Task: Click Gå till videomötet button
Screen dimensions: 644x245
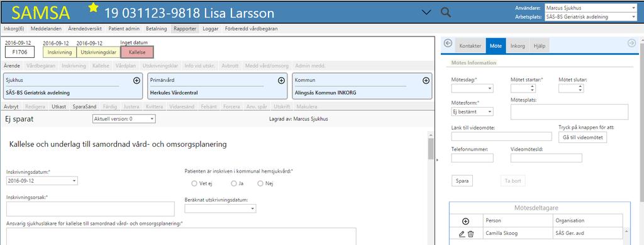Action: point(582,138)
